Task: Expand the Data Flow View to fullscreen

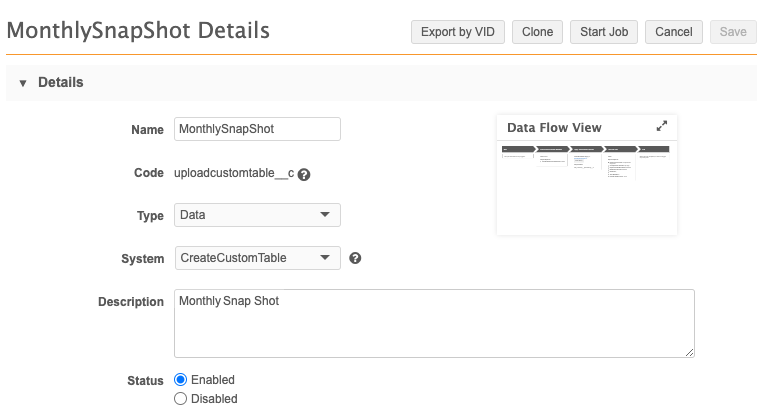Action: pos(661,127)
